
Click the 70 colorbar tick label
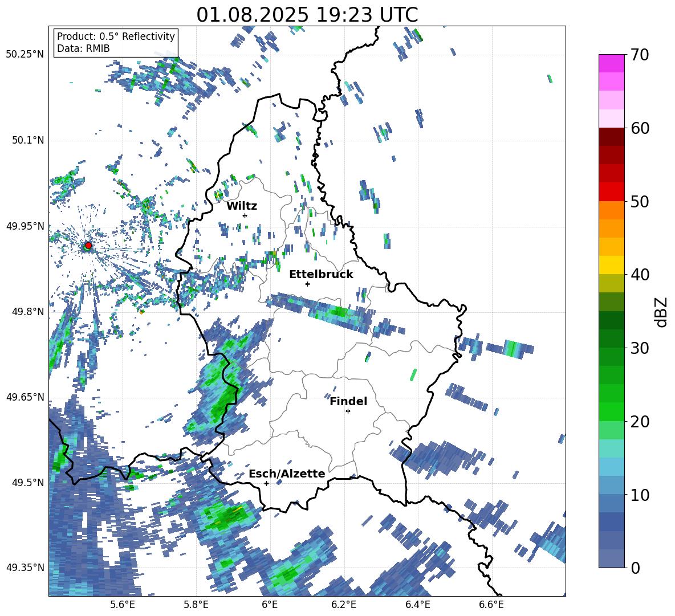(x=640, y=55)
